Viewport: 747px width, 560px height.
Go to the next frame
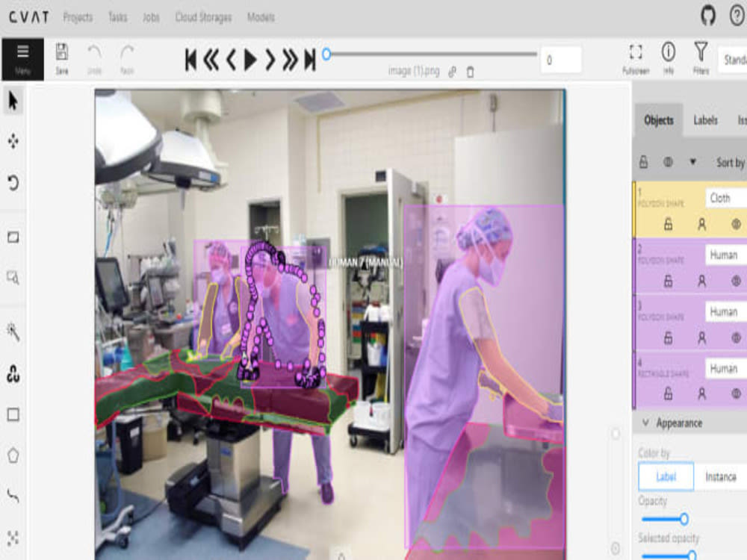coord(270,60)
